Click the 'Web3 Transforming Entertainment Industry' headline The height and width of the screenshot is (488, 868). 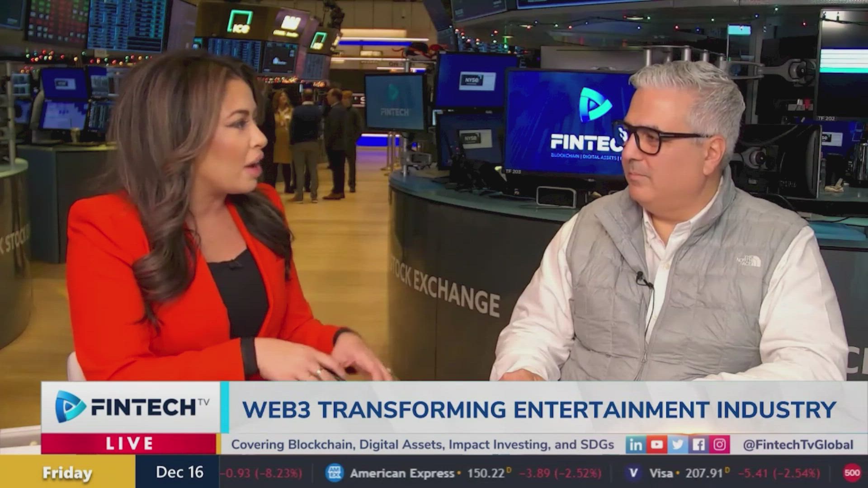pos(539,409)
